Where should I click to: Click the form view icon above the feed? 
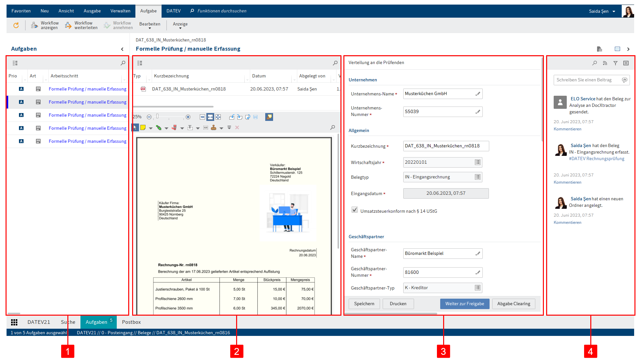617,49
